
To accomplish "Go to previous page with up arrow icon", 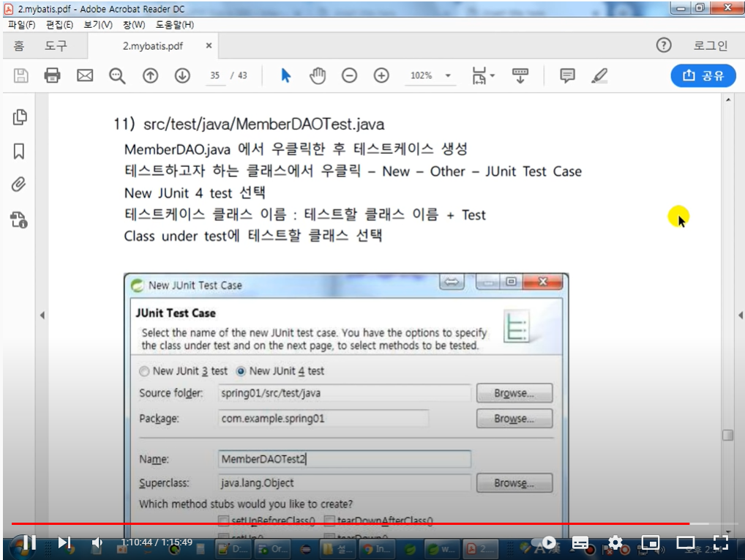I will click(150, 75).
